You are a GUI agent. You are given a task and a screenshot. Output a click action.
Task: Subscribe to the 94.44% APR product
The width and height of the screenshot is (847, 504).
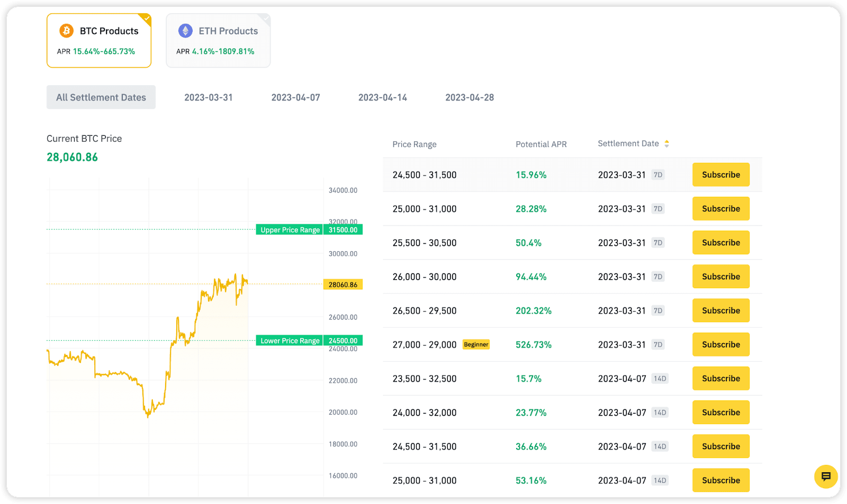tap(720, 277)
